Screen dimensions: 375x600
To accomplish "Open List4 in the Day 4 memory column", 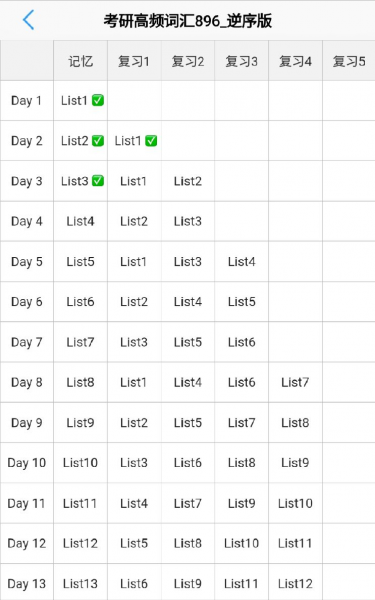I will tap(80, 221).
